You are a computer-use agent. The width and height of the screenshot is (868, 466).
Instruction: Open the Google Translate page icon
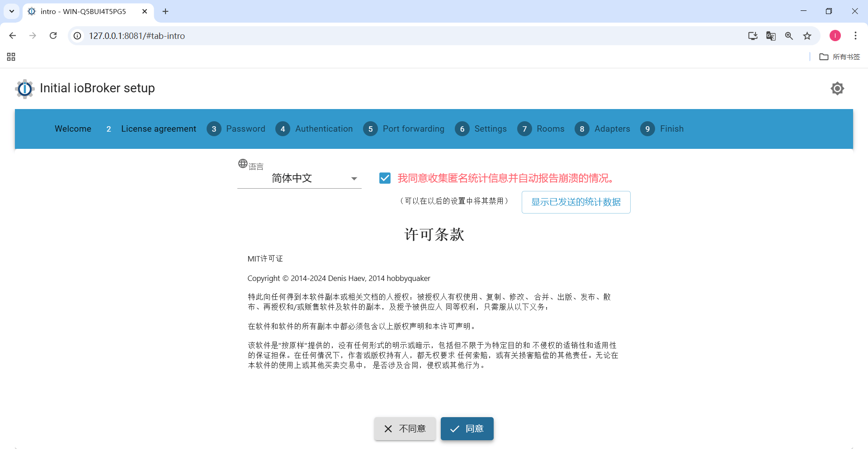tap(771, 36)
